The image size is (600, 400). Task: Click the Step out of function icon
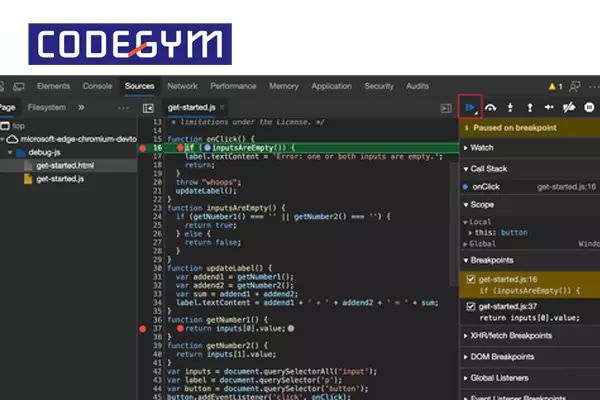[529, 106]
